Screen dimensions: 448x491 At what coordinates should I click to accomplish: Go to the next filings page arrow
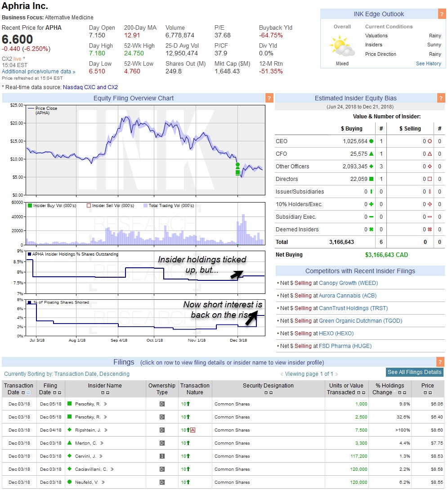tap(336, 374)
